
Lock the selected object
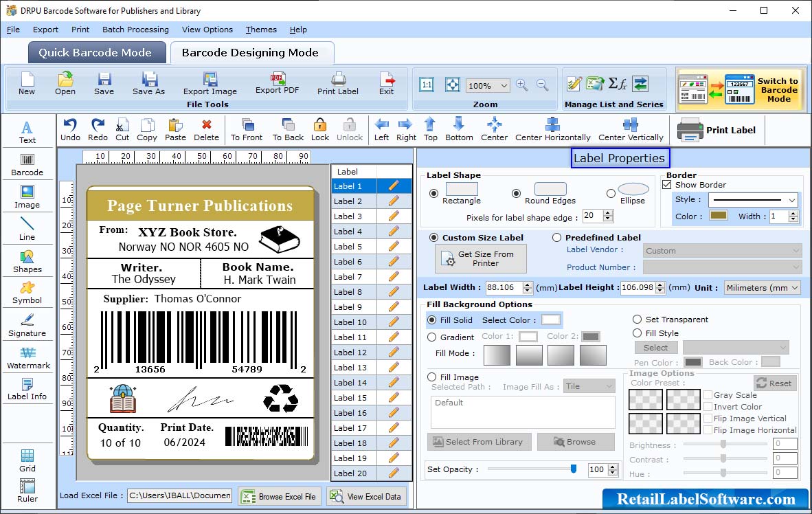tap(320, 130)
